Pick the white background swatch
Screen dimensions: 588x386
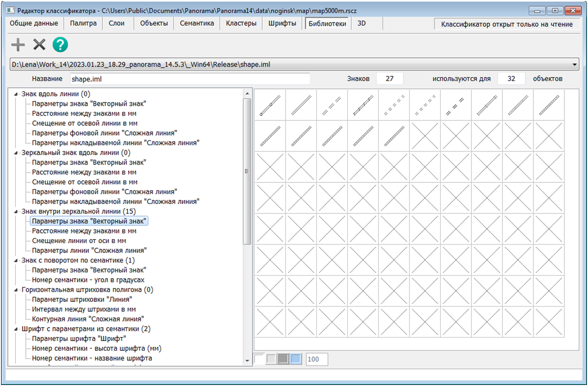coord(260,359)
